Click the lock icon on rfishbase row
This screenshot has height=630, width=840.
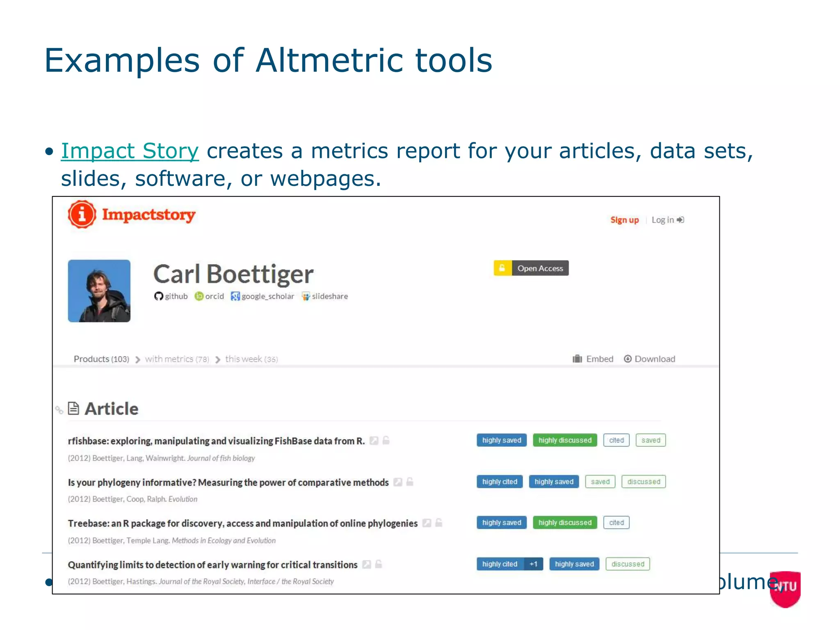point(386,441)
